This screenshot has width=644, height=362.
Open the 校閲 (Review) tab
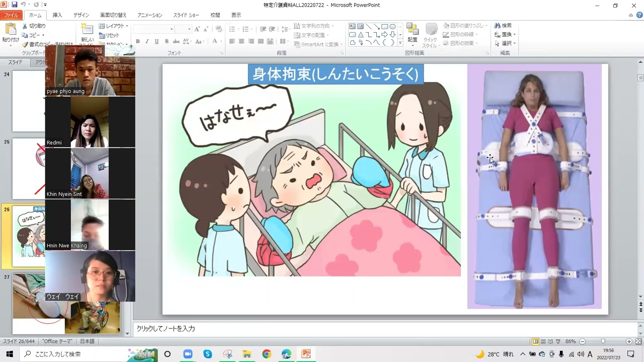[215, 15]
